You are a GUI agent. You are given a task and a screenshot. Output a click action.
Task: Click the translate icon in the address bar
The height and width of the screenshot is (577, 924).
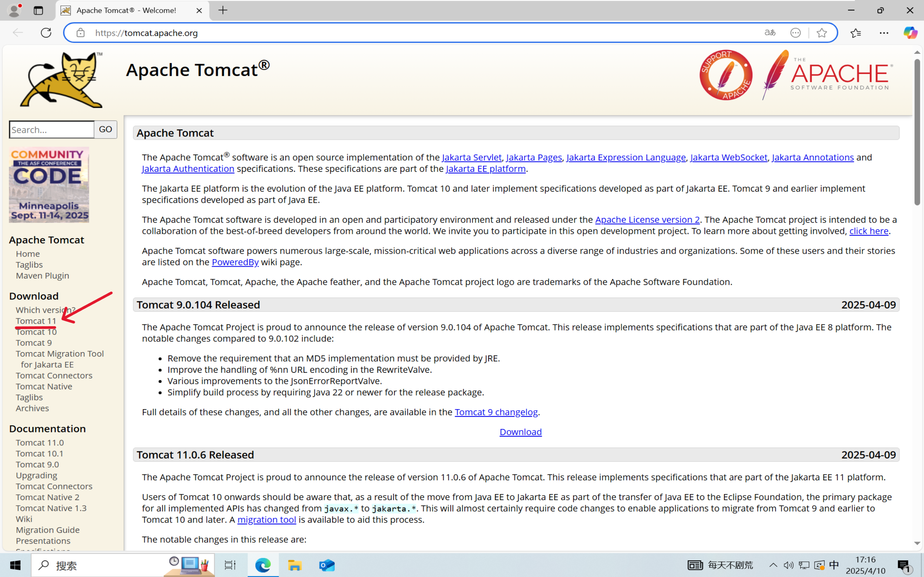pyautogui.click(x=770, y=32)
